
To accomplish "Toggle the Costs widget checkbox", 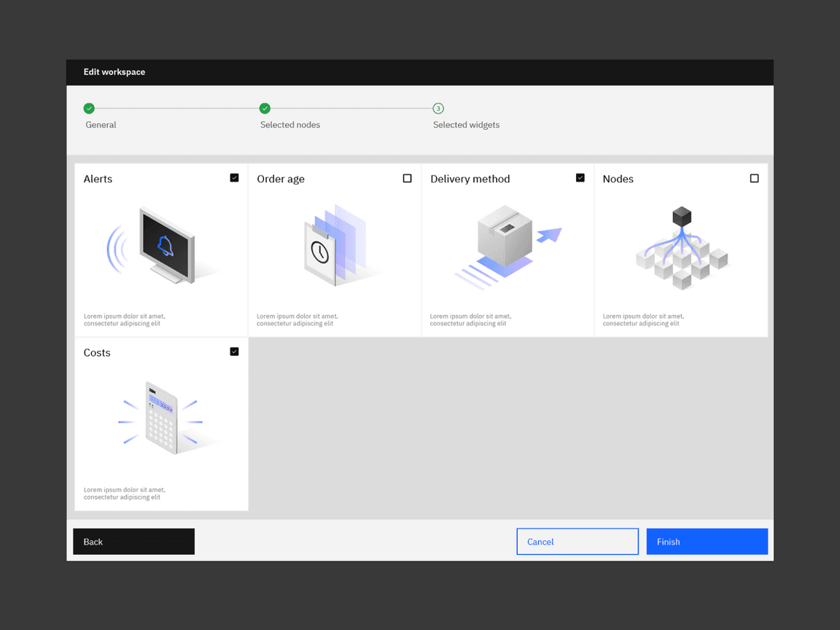I will click(234, 351).
